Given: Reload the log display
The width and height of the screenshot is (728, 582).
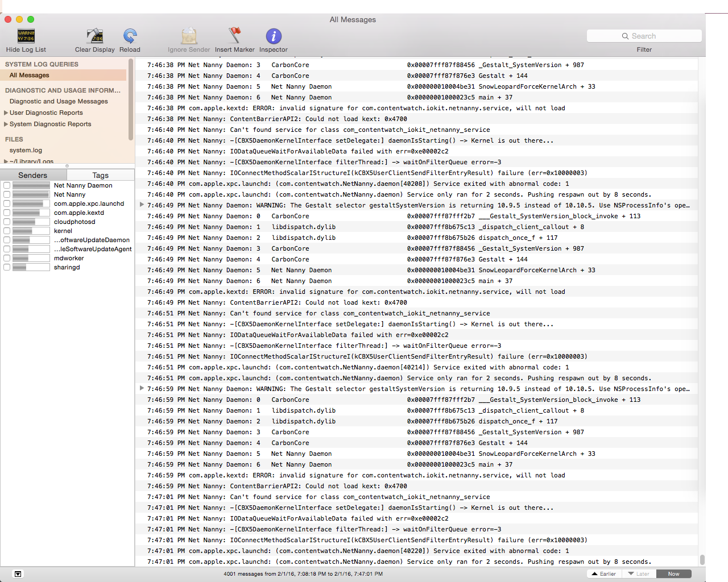Looking at the screenshot, I should click(130, 36).
